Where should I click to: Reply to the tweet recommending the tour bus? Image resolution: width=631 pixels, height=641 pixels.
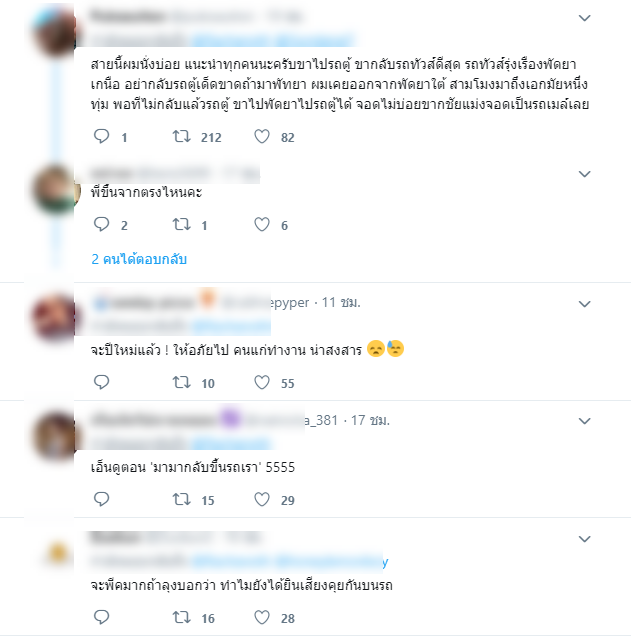click(101, 137)
